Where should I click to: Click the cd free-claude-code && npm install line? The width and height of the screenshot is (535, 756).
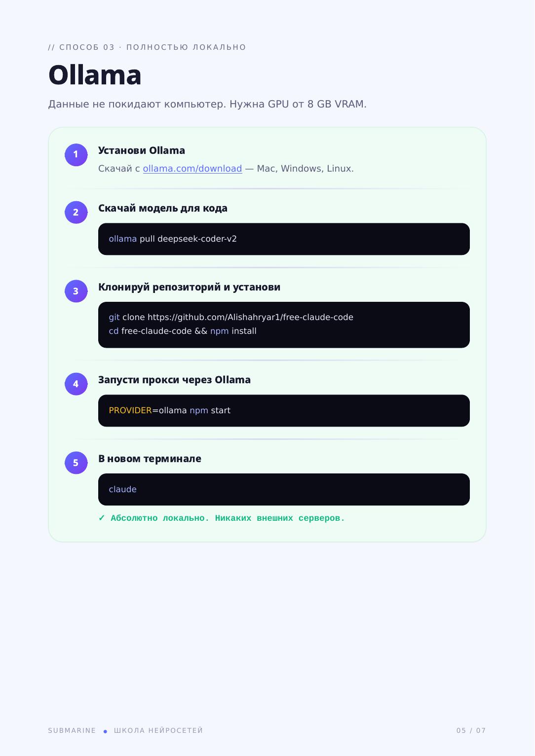183,331
